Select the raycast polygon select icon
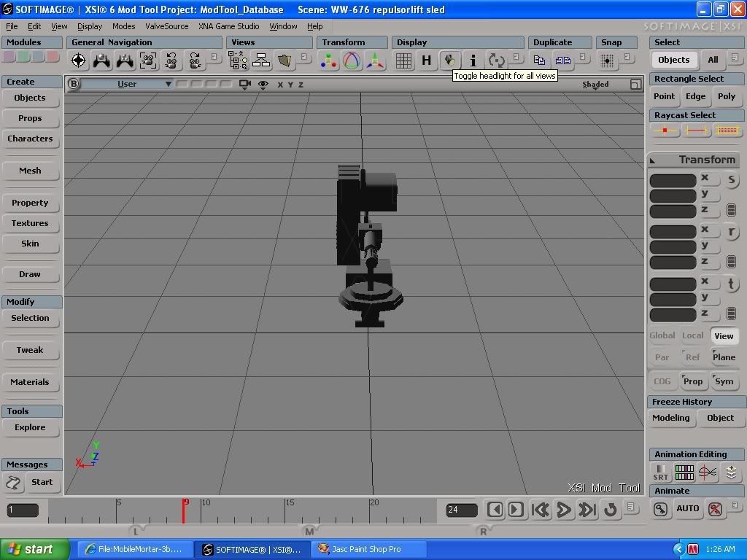Image resolution: width=747 pixels, height=560 pixels. (727, 130)
